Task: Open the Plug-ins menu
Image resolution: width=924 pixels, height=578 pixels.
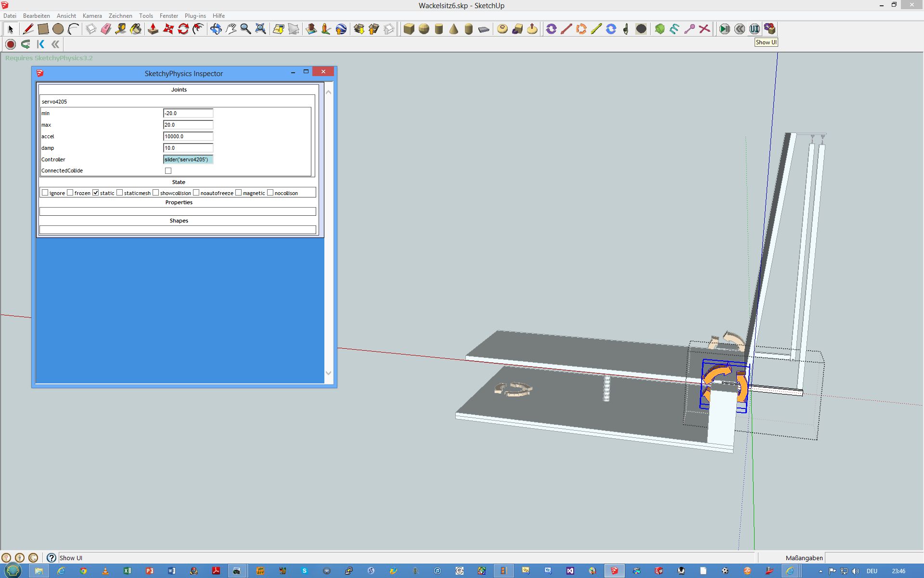Action: [x=195, y=16]
